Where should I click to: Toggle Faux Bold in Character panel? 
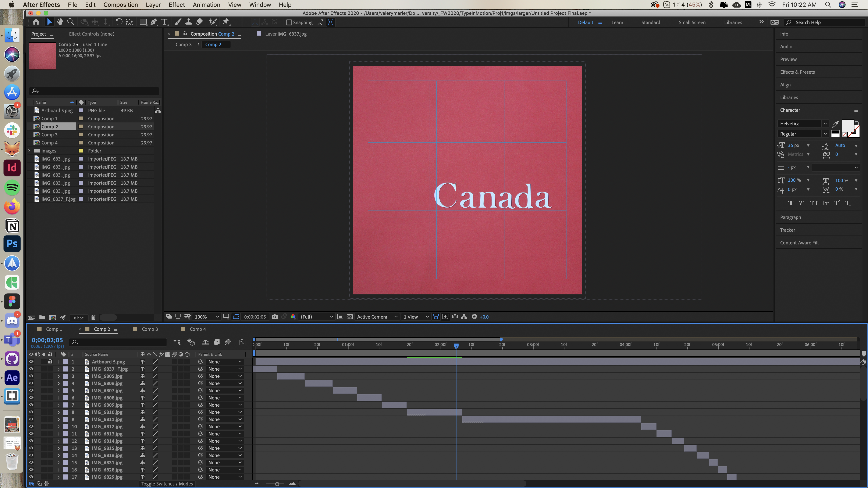(x=790, y=203)
